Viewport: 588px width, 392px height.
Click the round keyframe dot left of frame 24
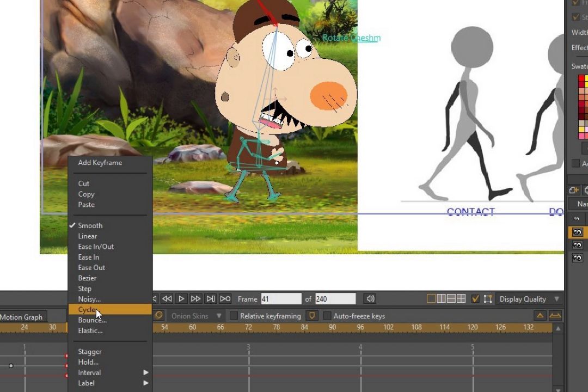(11, 365)
